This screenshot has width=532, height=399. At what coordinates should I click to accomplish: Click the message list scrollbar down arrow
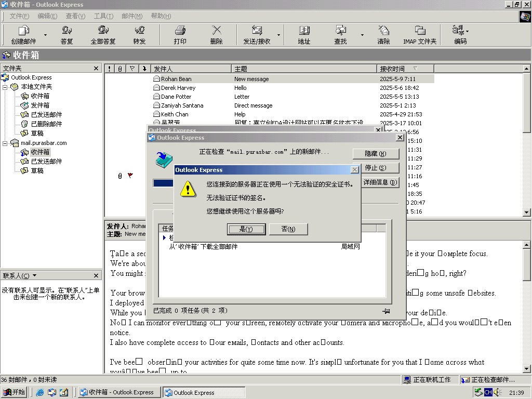tap(527, 212)
